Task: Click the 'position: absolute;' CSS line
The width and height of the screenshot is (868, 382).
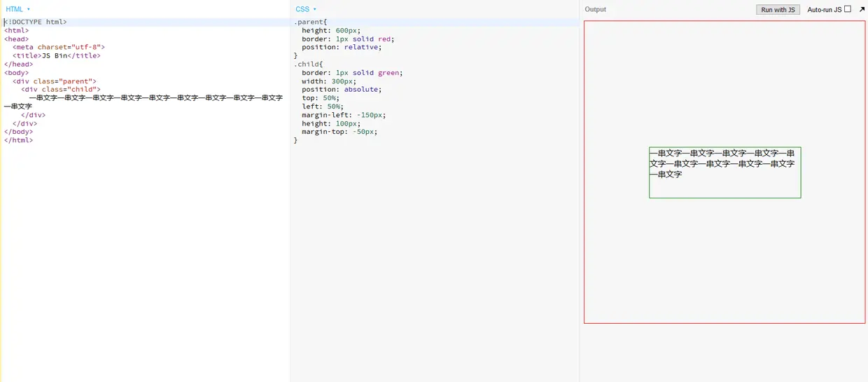Action: [342, 90]
